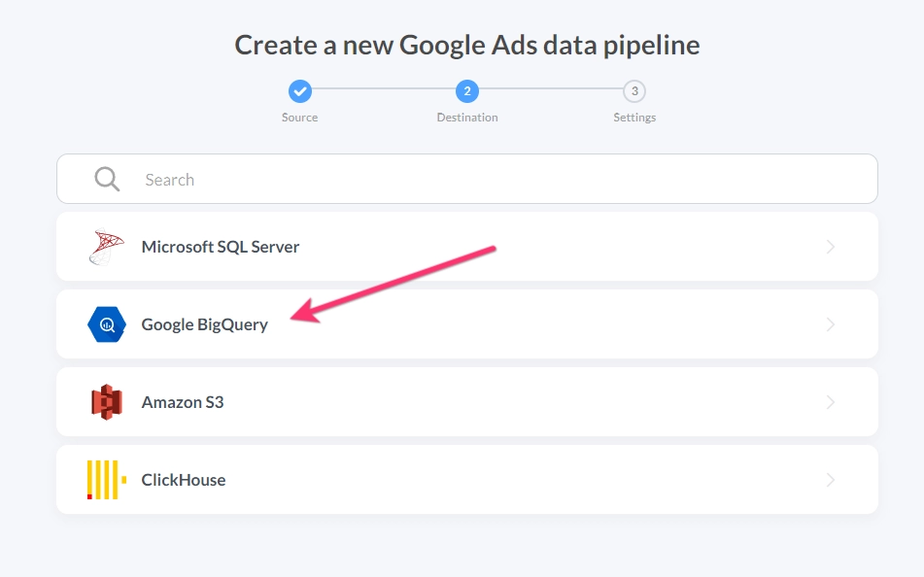Open the Google BigQuery row chevron
924x577 pixels.
click(x=831, y=324)
